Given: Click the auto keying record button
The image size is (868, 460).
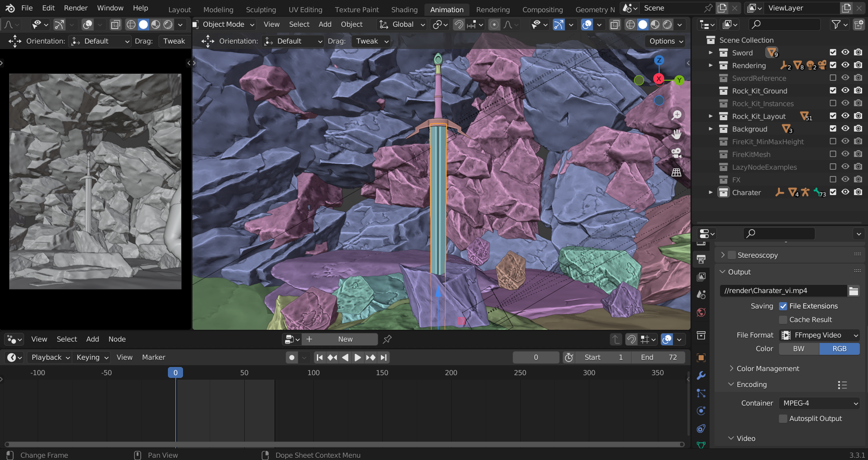Looking at the screenshot, I should pos(292,357).
